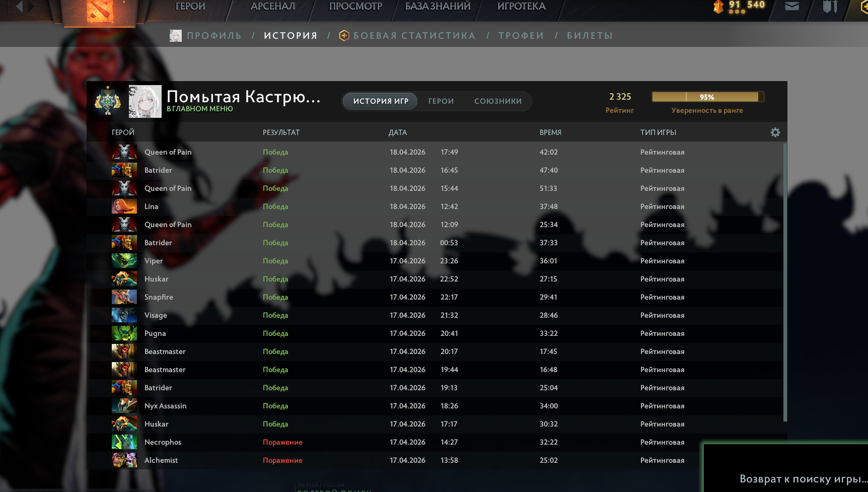This screenshot has height=492, width=868.
Task: Open the ТРОФЕИ tab
Action: click(x=521, y=36)
